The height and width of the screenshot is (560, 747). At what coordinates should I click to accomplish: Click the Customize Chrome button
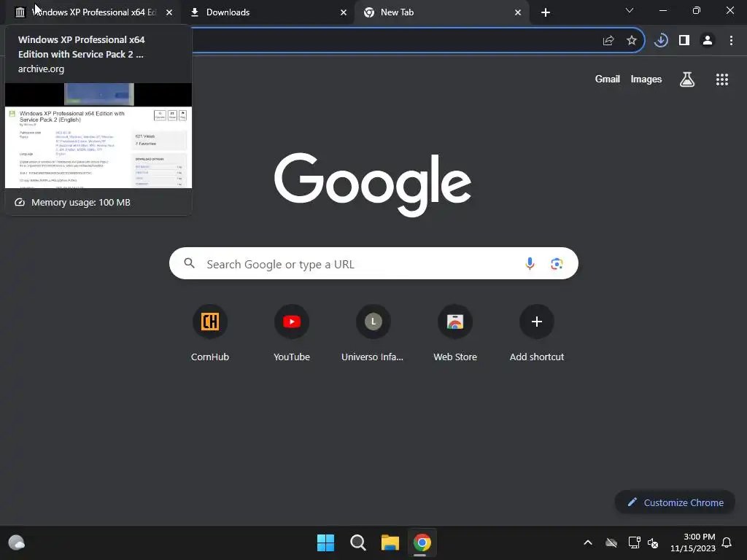coord(675,502)
